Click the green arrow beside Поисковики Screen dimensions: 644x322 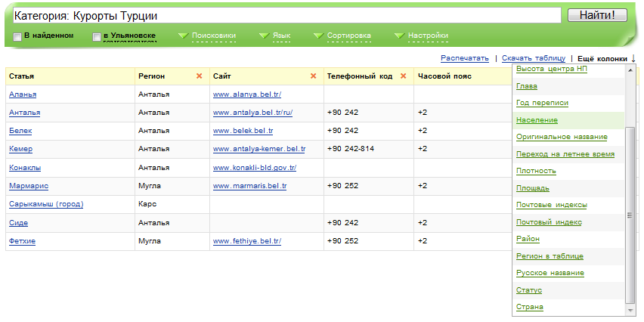pos(182,36)
